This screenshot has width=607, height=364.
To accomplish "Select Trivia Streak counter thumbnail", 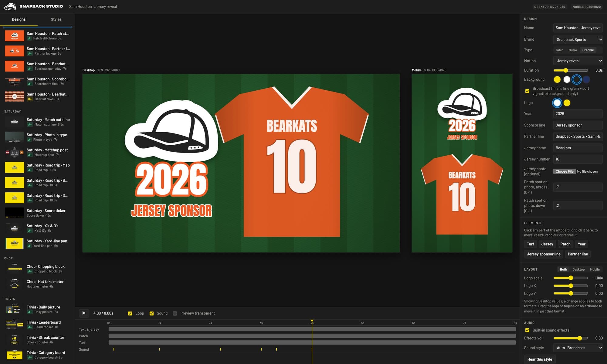I will point(15,340).
